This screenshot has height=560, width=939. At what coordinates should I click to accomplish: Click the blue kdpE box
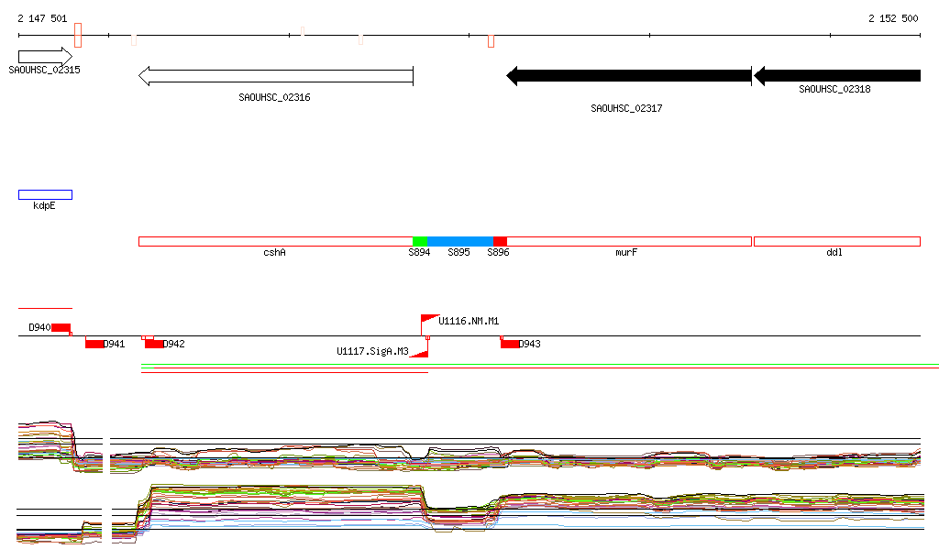point(46,194)
